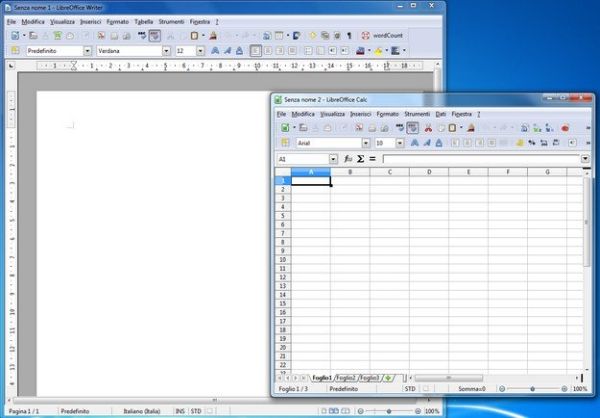Toggle AutoSpellcheck in Writer toolbar

154,36
